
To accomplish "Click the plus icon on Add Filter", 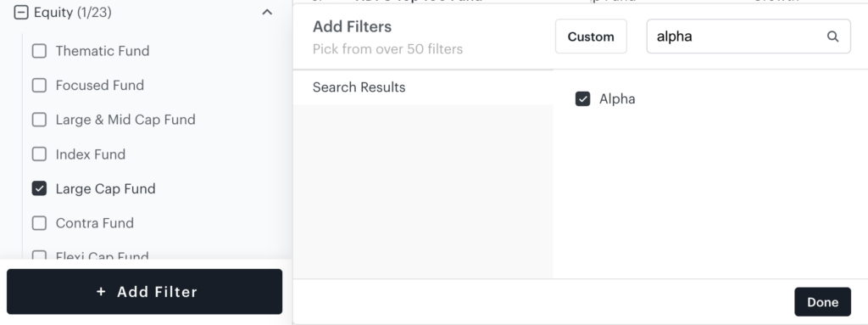I will tap(101, 292).
